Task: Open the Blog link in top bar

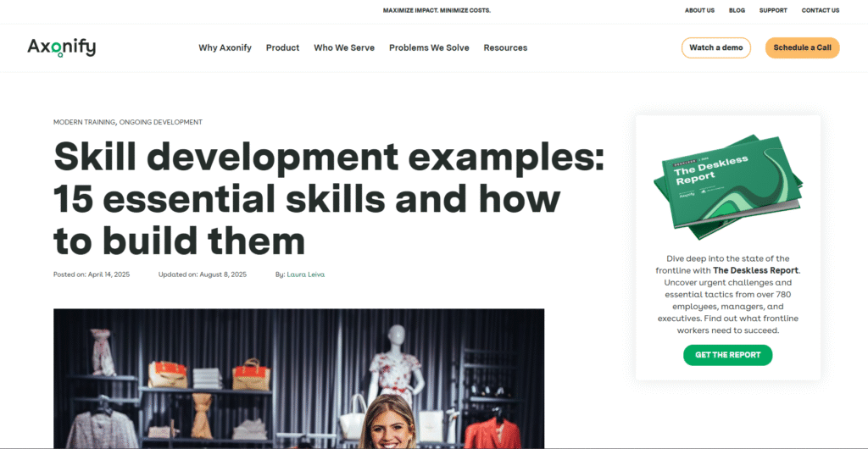Action: tap(737, 11)
